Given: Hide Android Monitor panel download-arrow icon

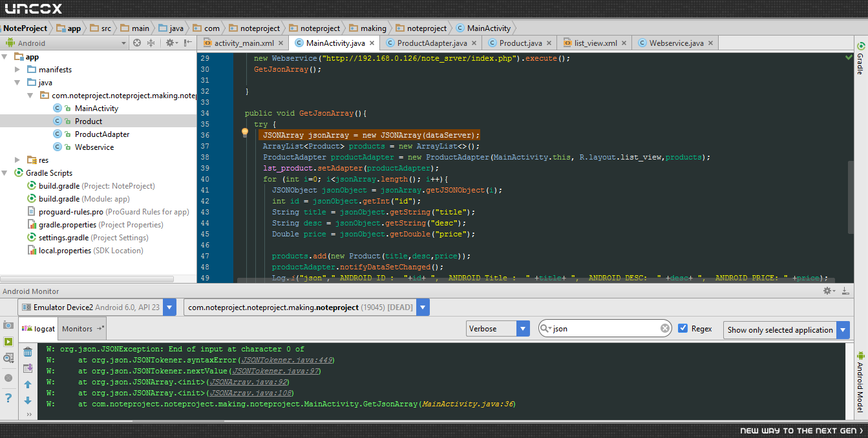Looking at the screenshot, I should pyautogui.click(x=845, y=291).
